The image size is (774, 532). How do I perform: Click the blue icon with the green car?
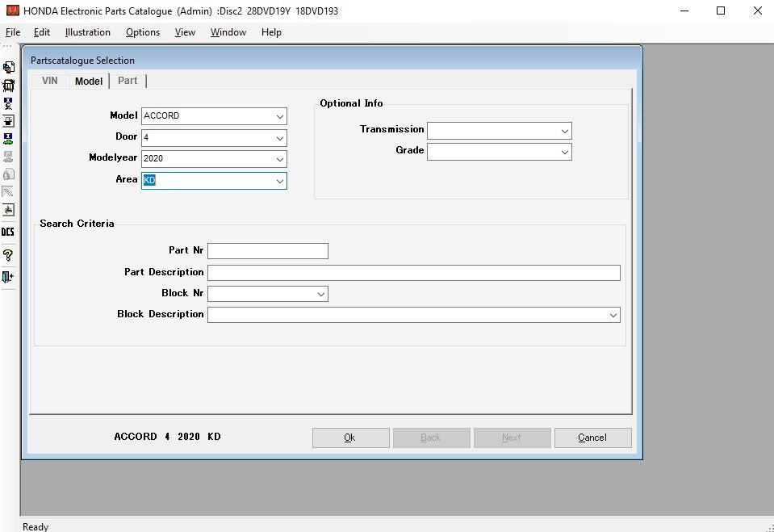8,139
